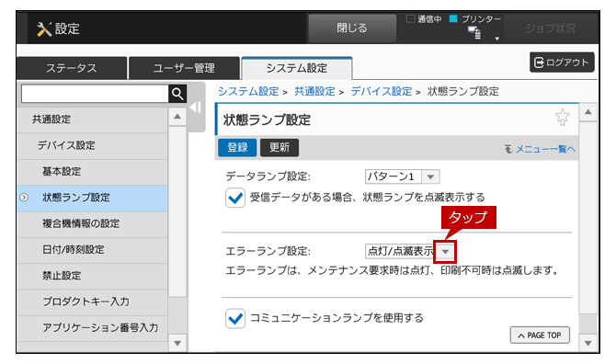Select 状態ランプ設定 in sidebar menu

coord(92,198)
